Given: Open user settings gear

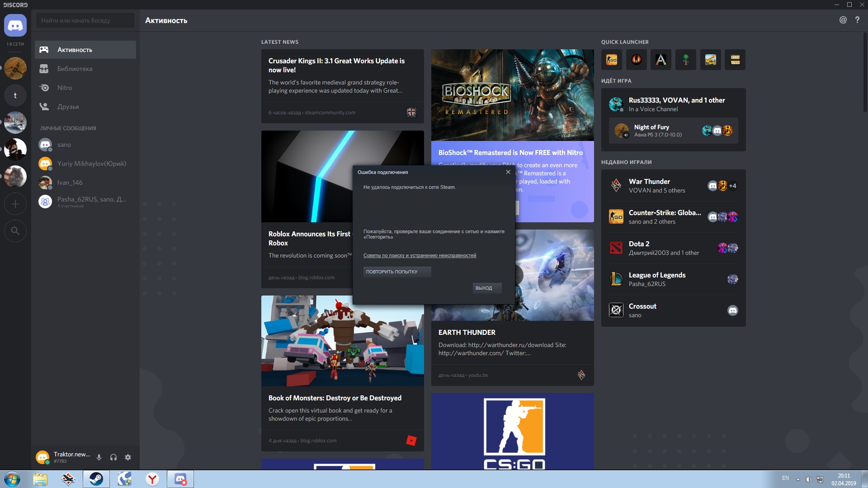Looking at the screenshot, I should [x=128, y=457].
